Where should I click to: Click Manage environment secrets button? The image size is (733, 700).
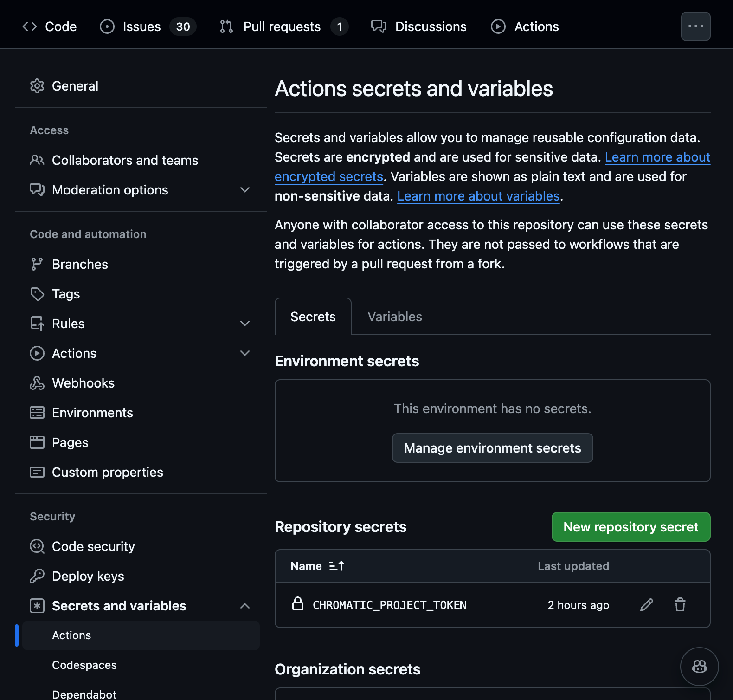pyautogui.click(x=493, y=448)
